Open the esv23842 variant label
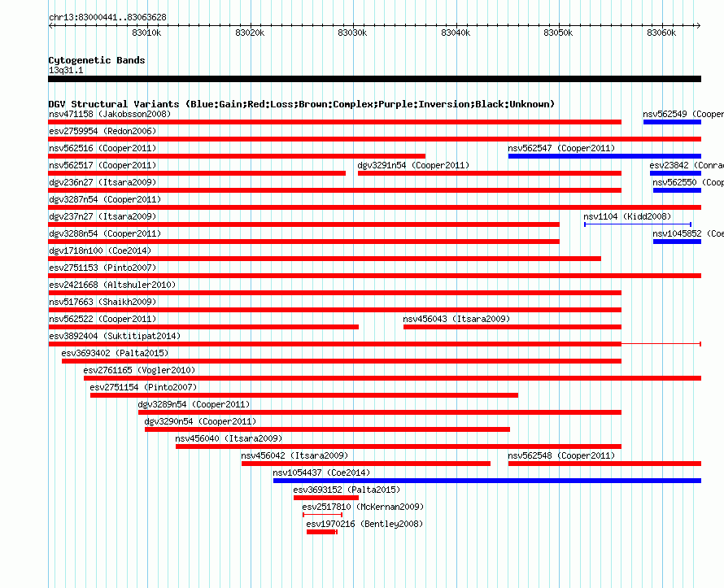724x588 pixels. tap(687, 165)
